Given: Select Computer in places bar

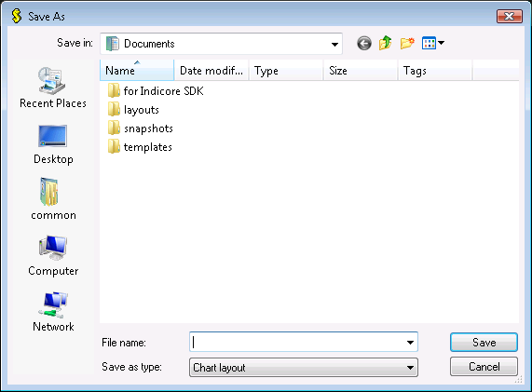Looking at the screenshot, I should click(x=53, y=256).
